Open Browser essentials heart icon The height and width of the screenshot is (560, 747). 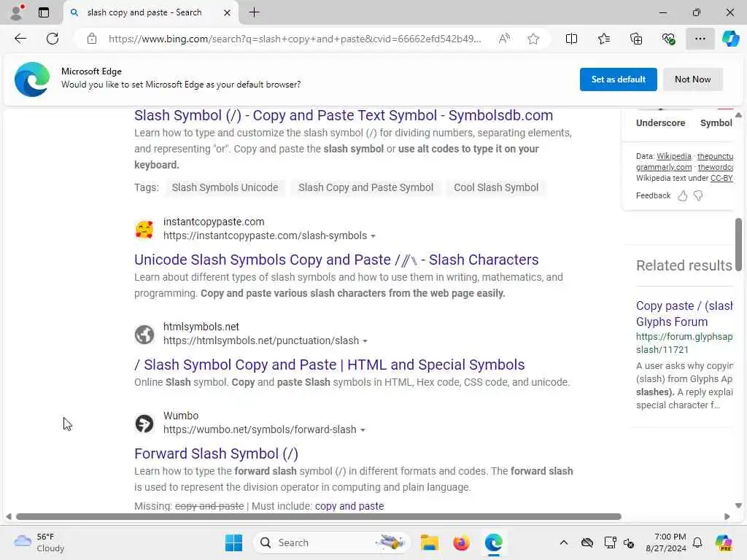point(668,39)
